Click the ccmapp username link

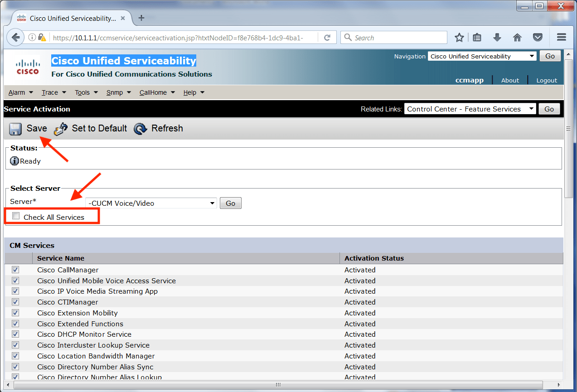point(470,80)
